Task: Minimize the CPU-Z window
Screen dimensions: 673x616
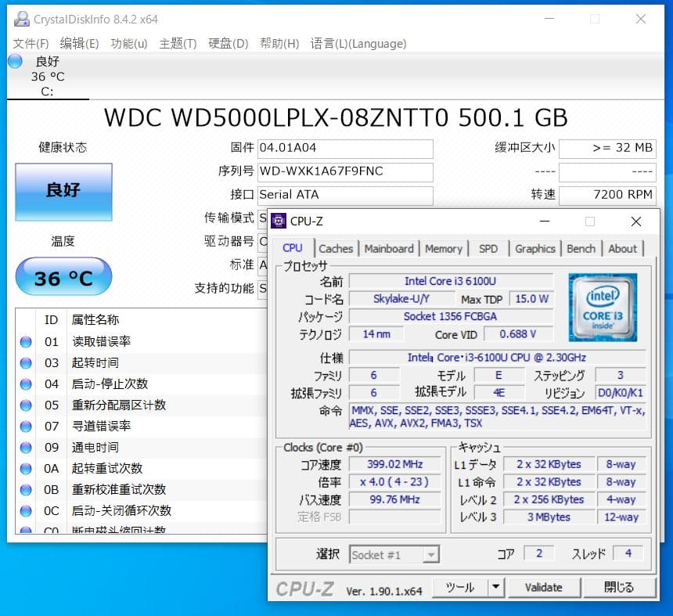Action: click(x=545, y=221)
